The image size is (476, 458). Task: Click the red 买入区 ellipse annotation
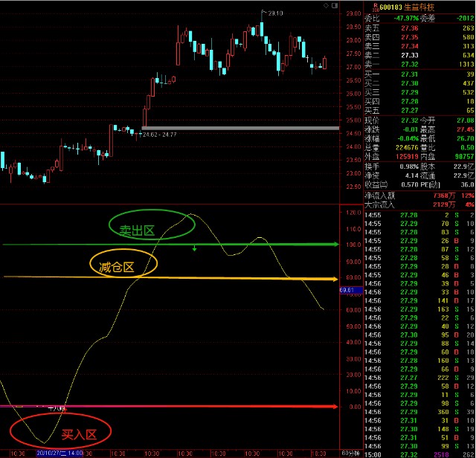click(61, 432)
